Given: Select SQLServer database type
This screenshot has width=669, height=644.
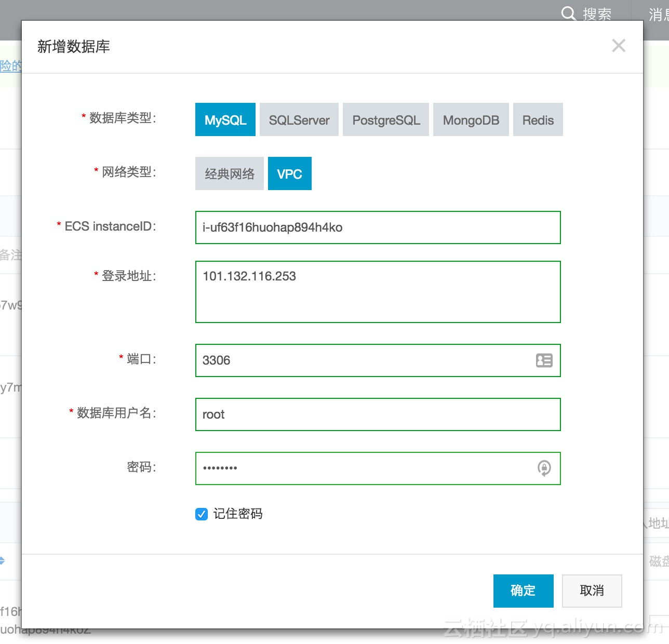Looking at the screenshot, I should pyautogui.click(x=299, y=119).
